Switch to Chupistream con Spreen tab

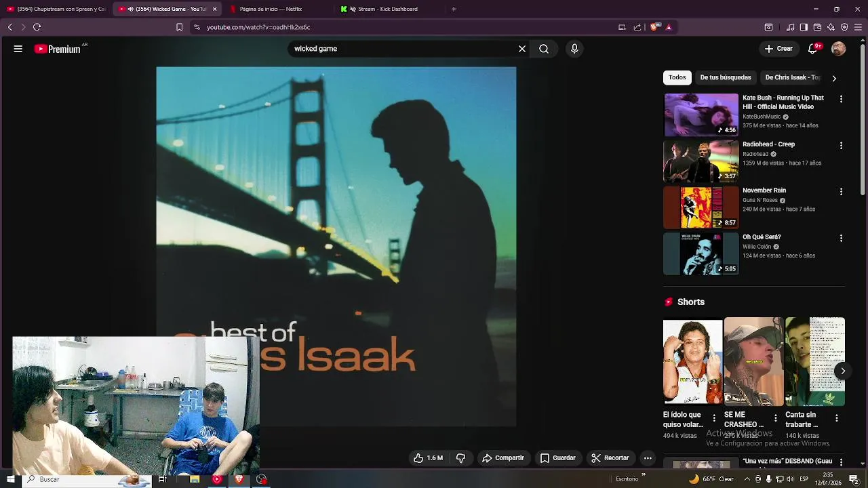[56, 9]
